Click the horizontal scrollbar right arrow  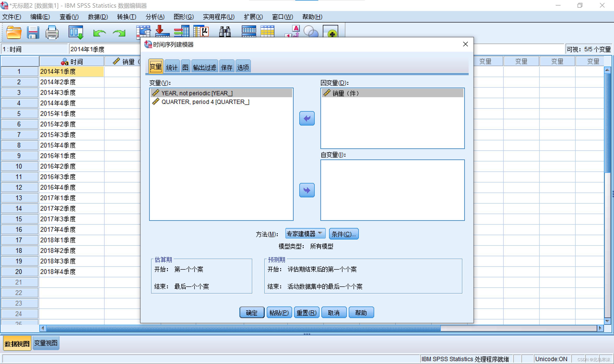tap(600, 328)
